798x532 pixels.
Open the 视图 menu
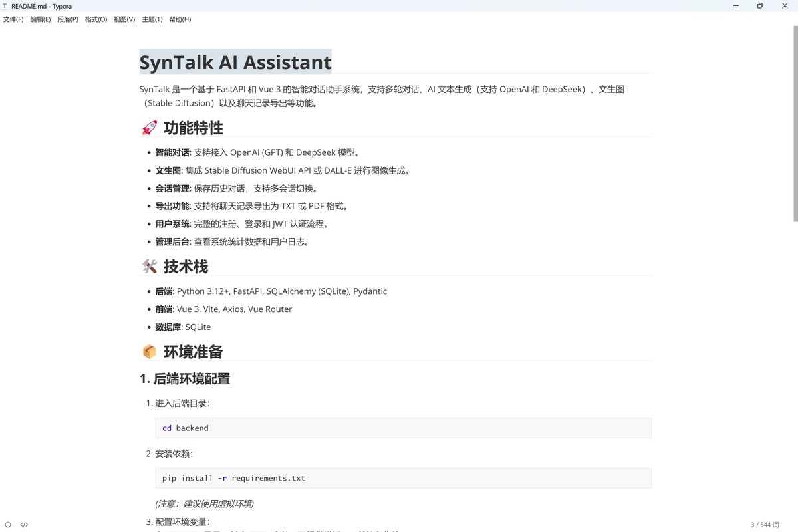(122, 19)
